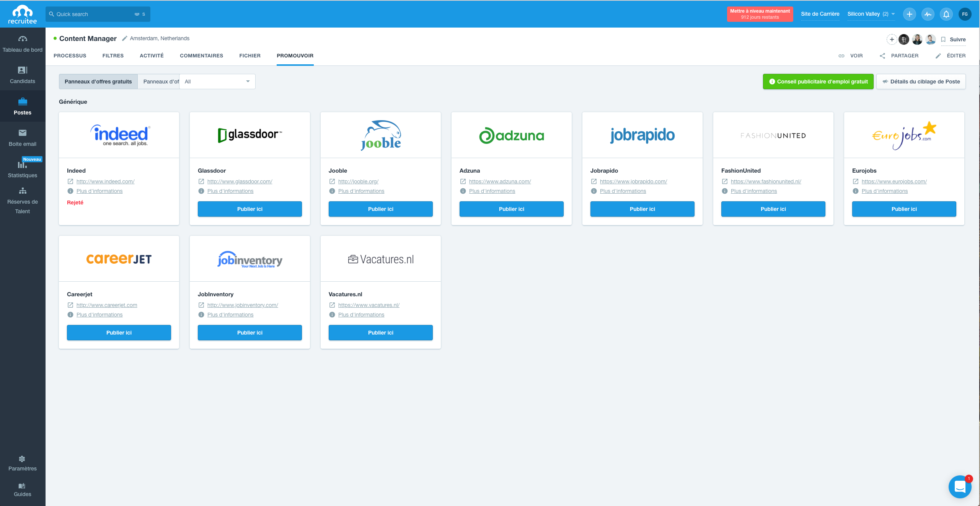Click the notifications bell icon
Viewport: 980px width, 506px height.
[x=946, y=13]
